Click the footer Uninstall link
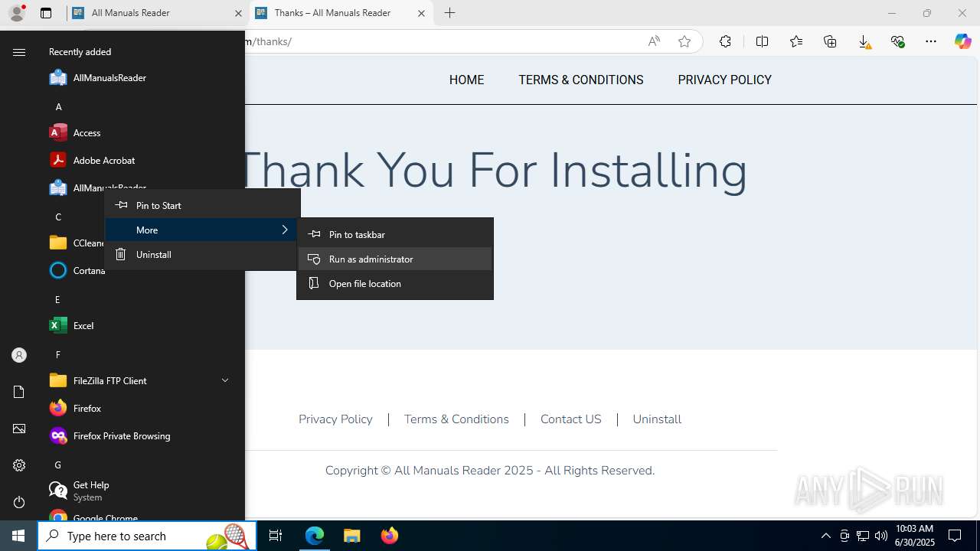The width and height of the screenshot is (980, 551). pyautogui.click(x=657, y=419)
